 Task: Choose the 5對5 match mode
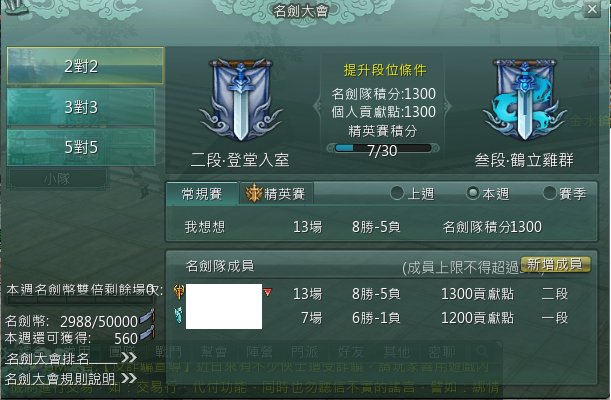tap(81, 148)
